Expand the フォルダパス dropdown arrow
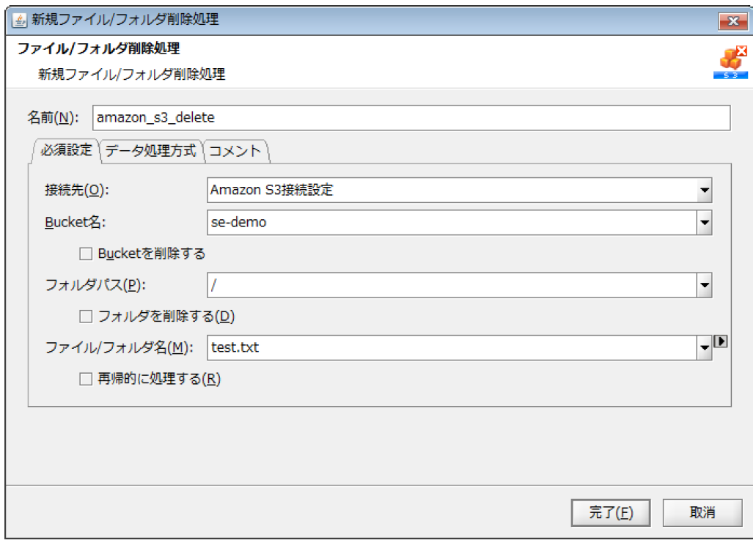Screen dimensions: 756x543 (x=704, y=286)
